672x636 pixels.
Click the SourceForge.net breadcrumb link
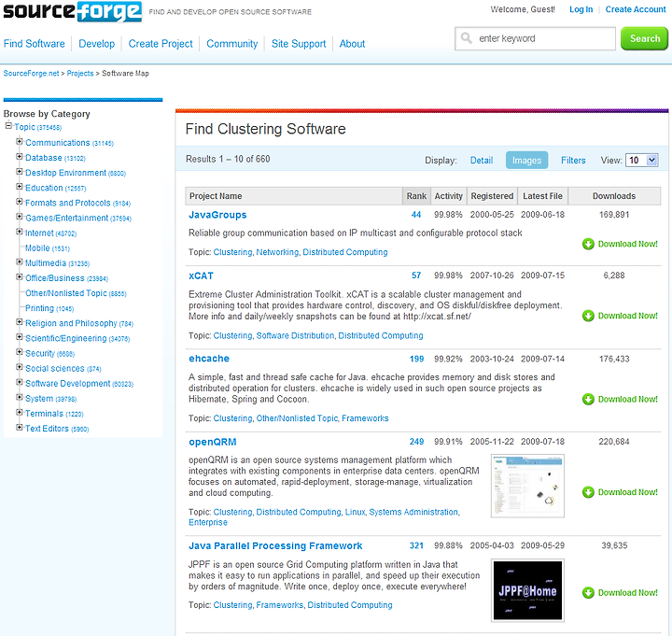32,74
